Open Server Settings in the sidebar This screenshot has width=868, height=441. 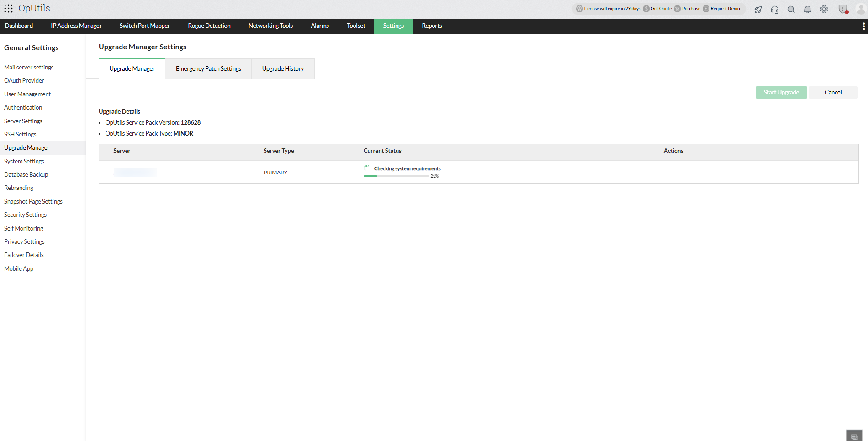pyautogui.click(x=23, y=121)
